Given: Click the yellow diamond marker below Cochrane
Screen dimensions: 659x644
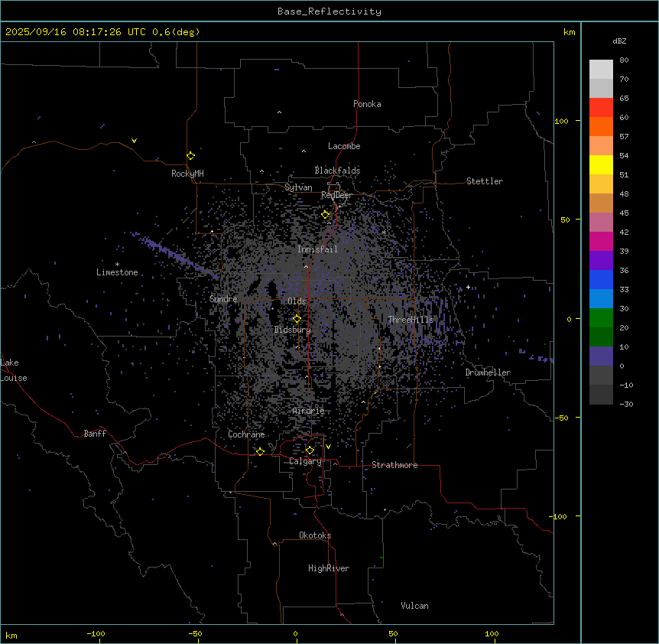Looking at the screenshot, I should pyautogui.click(x=260, y=451).
